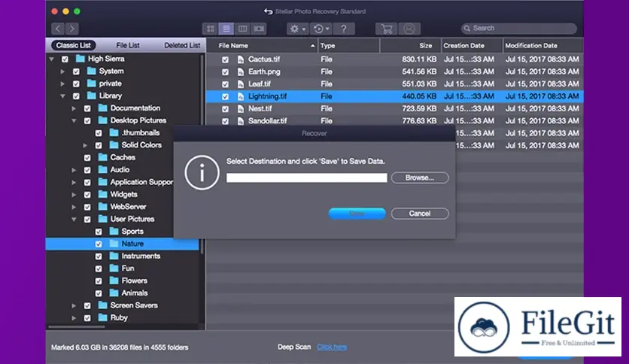Viewport: 629px width, 364px height.
Task: Click the tree panel horizontal scrollbar
Action: click(x=76, y=326)
